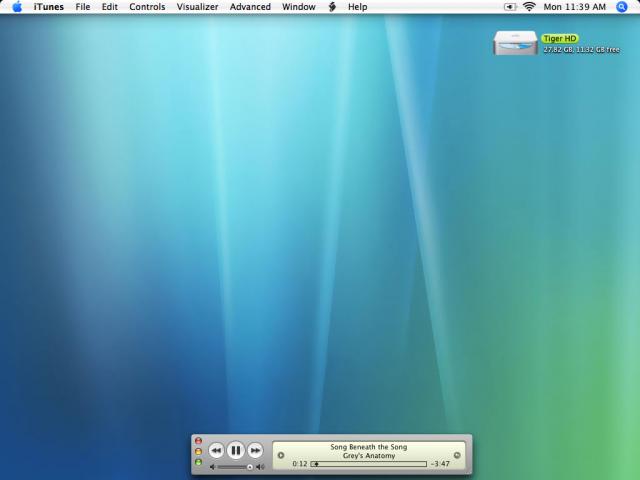Skip back with the rewind button
This screenshot has height=480, width=640.
[216, 451]
